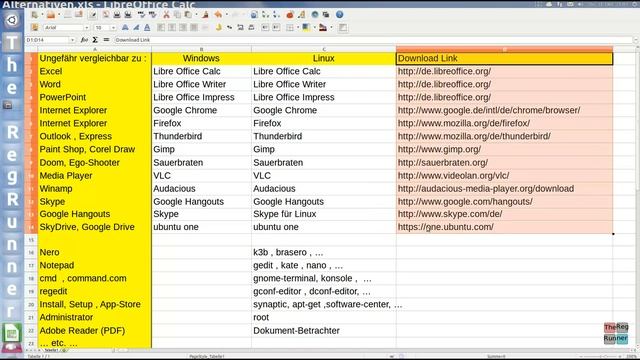This screenshot has width=640, height=360.
Task: Select the Tabelle1 sheet tab
Action: 51,350
